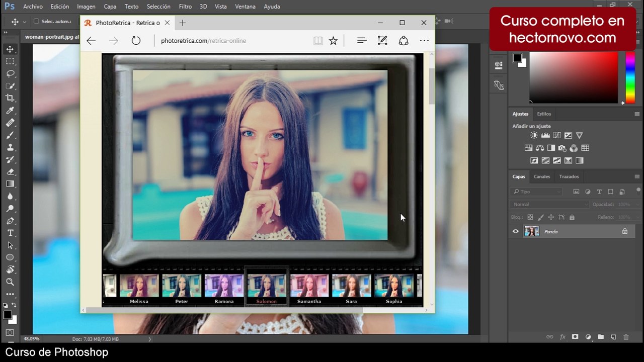Switch to the Estilos tab
The width and height of the screenshot is (644, 362).
click(544, 114)
